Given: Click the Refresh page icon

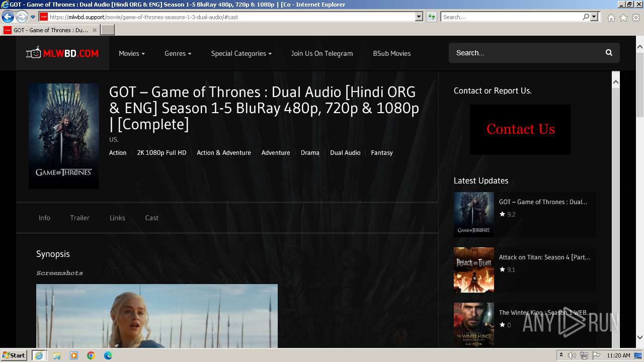Looking at the screenshot, I should (x=431, y=17).
